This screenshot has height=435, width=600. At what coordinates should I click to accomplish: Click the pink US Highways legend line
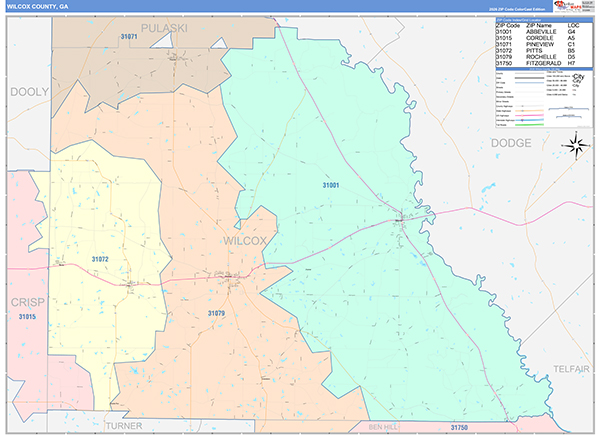click(x=529, y=115)
